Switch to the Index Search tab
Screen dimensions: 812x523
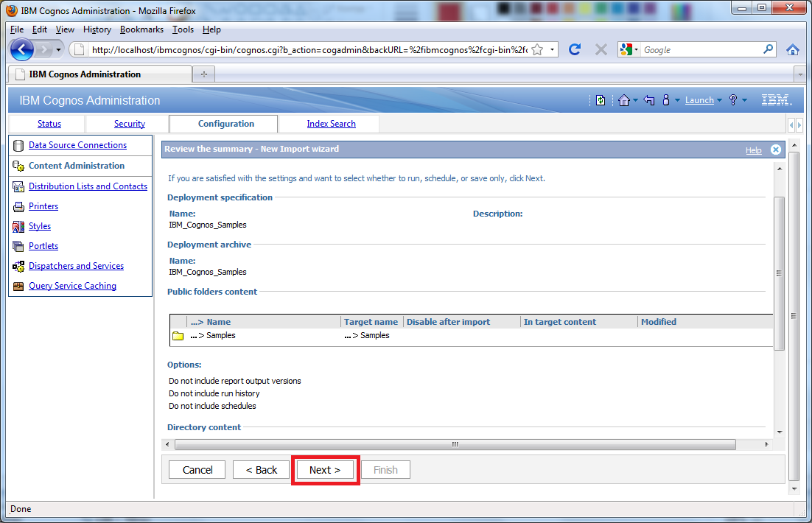pos(331,124)
